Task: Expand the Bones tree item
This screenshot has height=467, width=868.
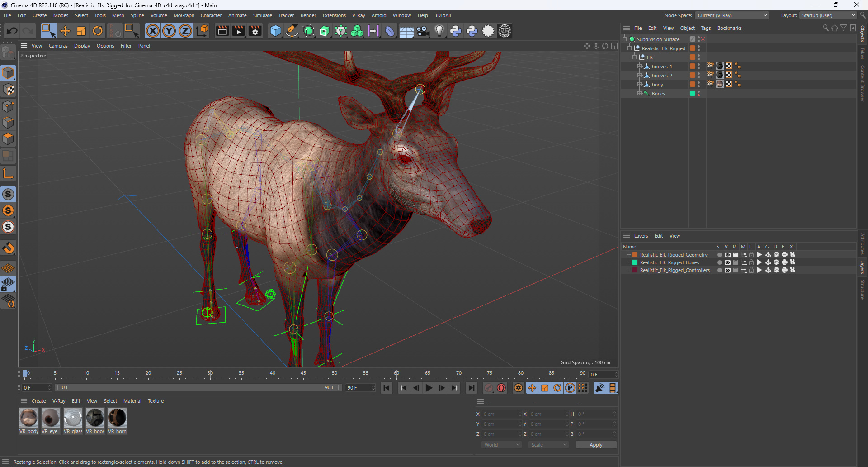Action: click(x=640, y=94)
